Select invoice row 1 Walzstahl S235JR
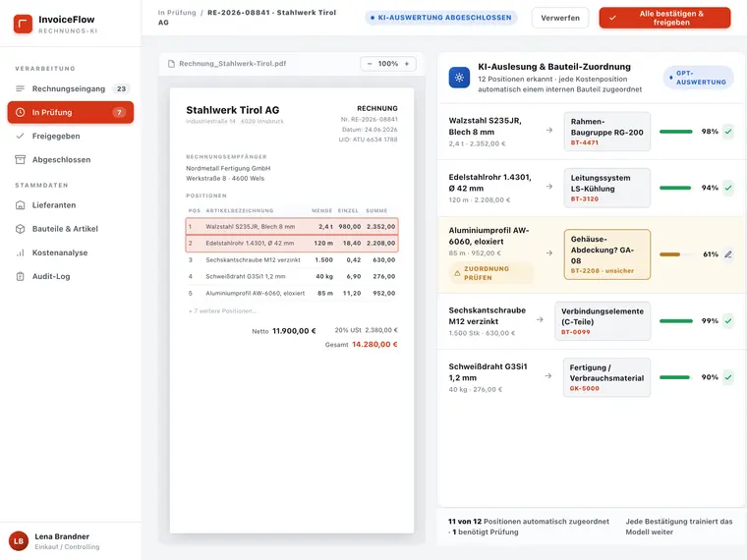The height and width of the screenshot is (560, 747). 292,227
